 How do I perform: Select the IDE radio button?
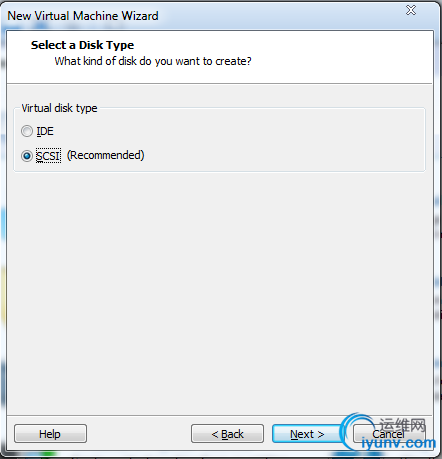pos(27,131)
